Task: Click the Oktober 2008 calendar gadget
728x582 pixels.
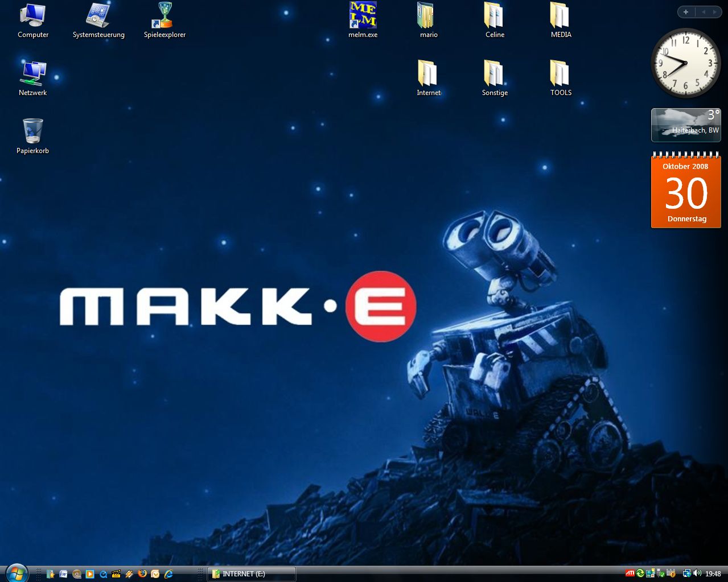Action: point(686,192)
